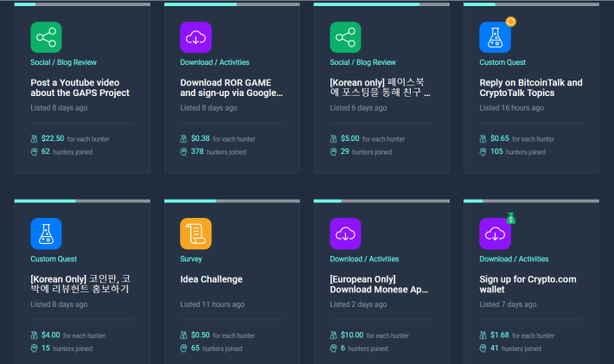The image size is (614, 364).
Task: Click the '$0.65' reward amount
Action: (x=500, y=138)
